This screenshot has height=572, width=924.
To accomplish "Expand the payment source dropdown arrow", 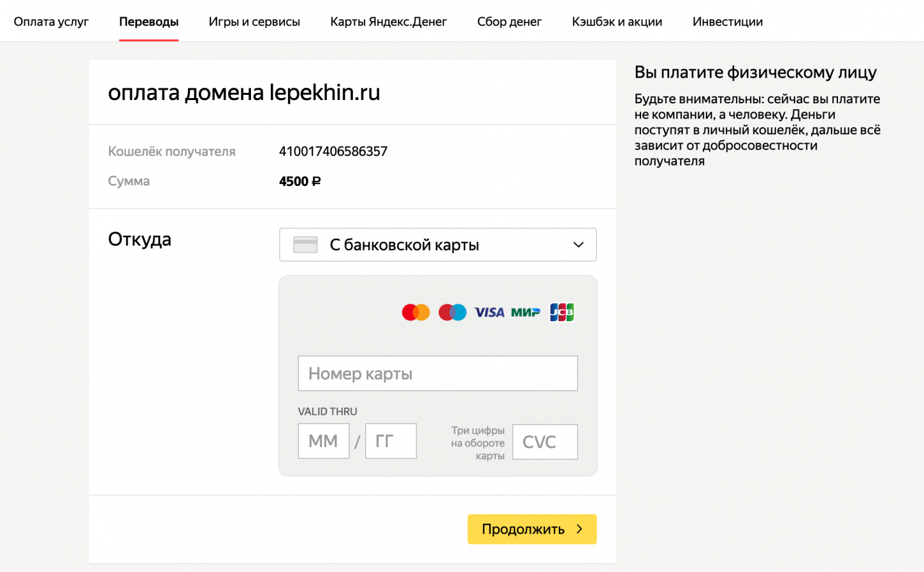I will [578, 245].
